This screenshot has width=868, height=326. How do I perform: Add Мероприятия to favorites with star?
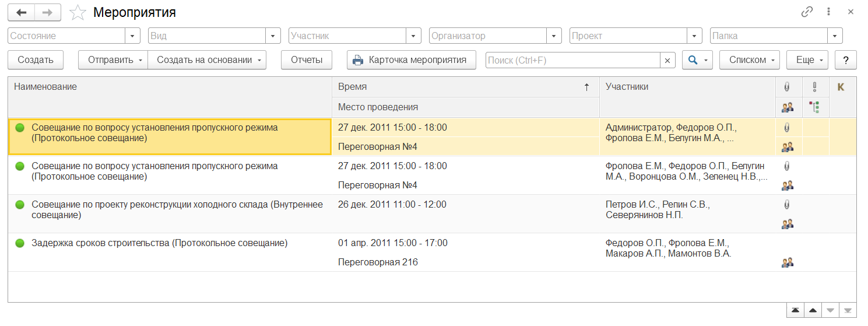[77, 12]
